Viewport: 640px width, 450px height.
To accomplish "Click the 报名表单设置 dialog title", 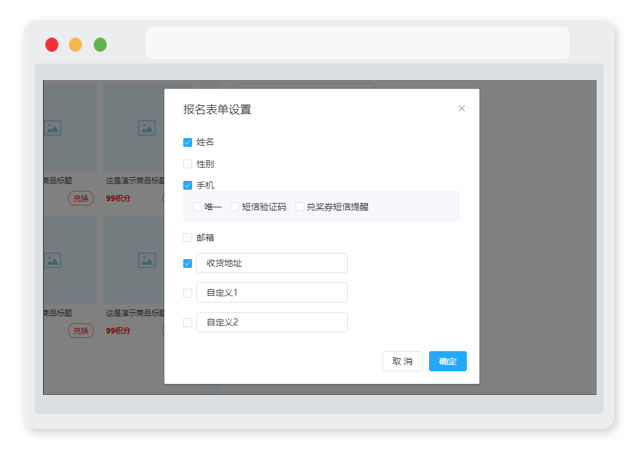I will 217,109.
